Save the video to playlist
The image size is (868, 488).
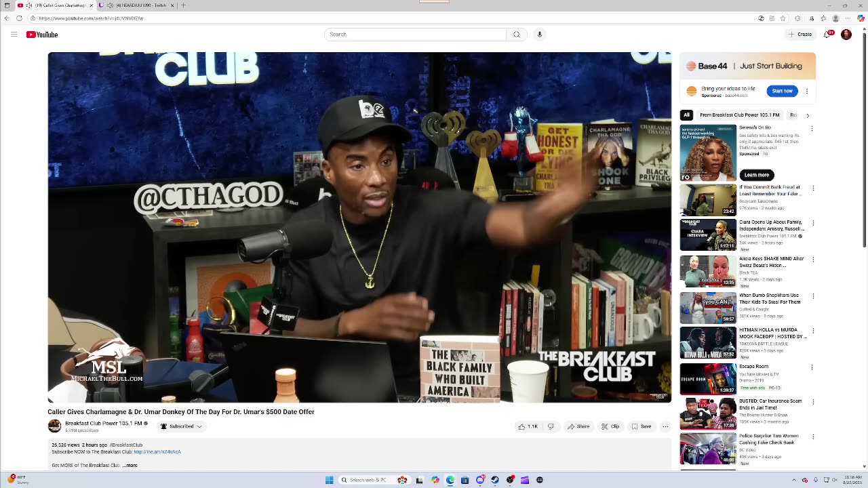[642, 426]
